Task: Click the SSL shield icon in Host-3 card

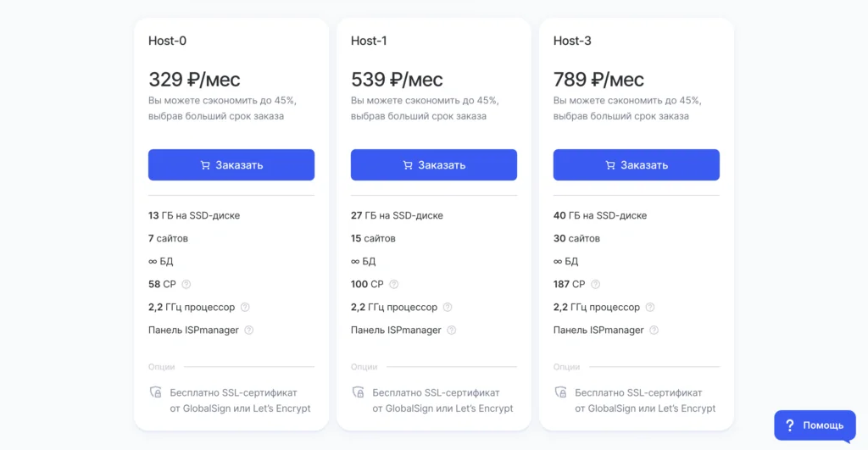Action: click(x=561, y=392)
